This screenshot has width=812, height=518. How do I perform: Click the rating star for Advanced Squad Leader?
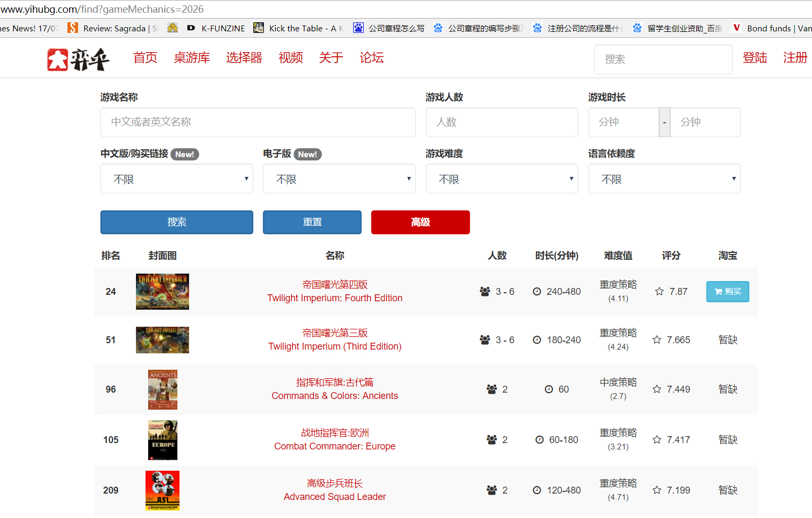657,490
